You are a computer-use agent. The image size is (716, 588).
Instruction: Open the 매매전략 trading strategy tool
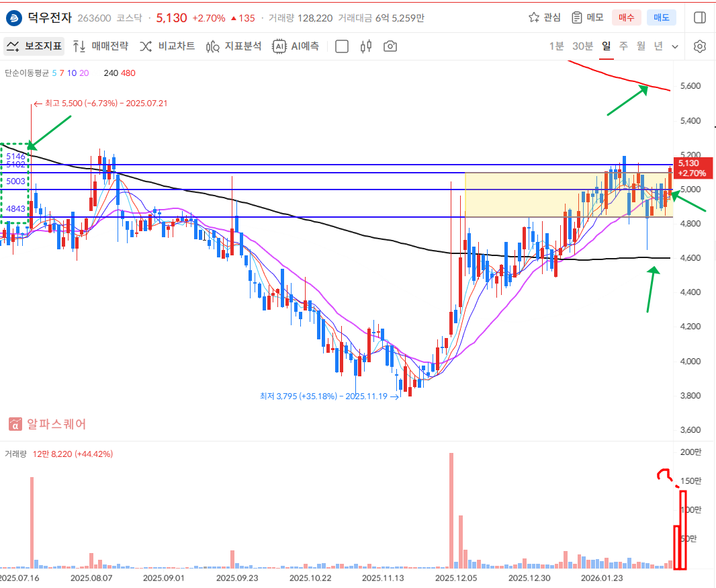[x=100, y=46]
